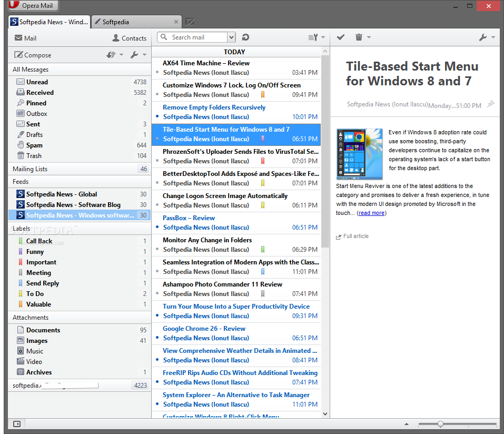
Task: Click the reload feed refresh icon
Action: pyautogui.click(x=245, y=37)
